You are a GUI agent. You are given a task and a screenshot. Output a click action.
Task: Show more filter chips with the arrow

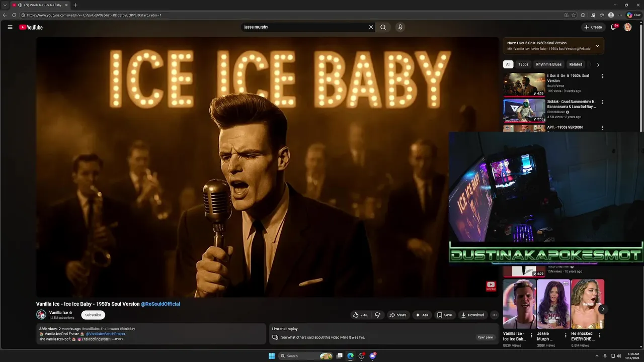point(598,64)
